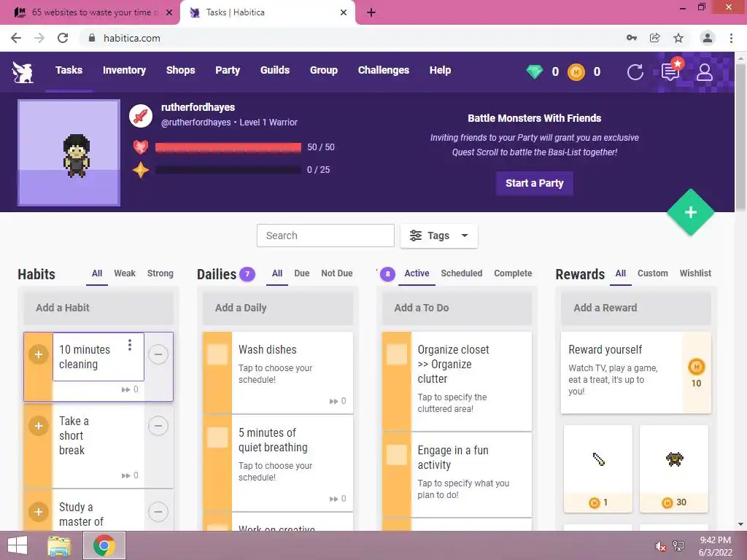The image size is (747, 560).
Task: Click the Habitica gryphon logo
Action: pyautogui.click(x=23, y=72)
